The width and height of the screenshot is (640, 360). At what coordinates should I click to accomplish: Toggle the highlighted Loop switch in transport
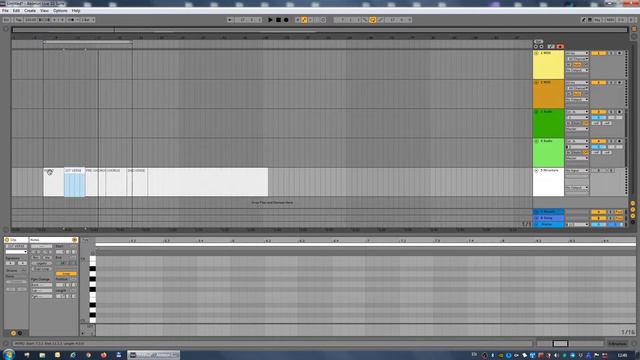[373, 20]
